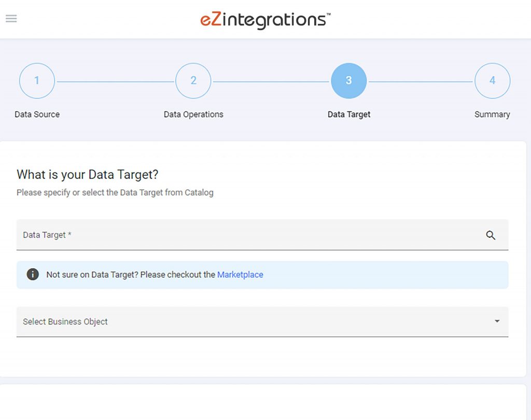Go to step 2 circle
The width and height of the screenshot is (531, 420).
pos(193,81)
